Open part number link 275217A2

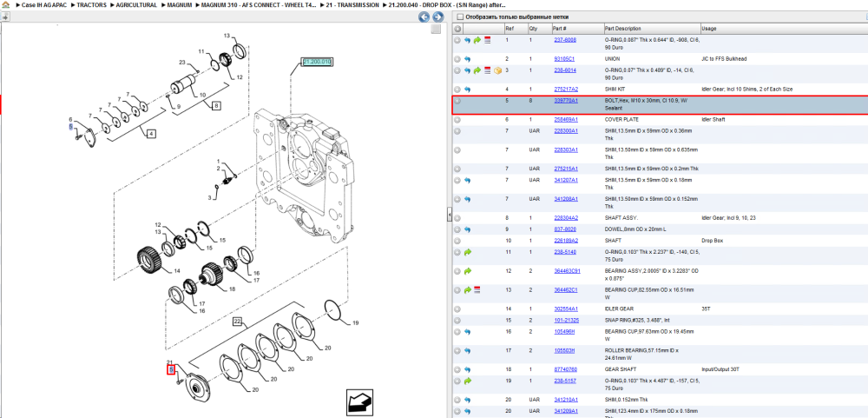click(x=566, y=90)
